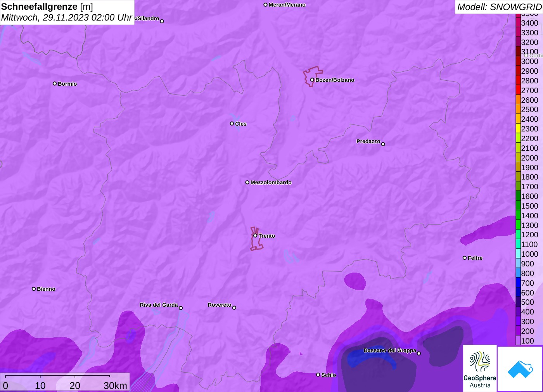Viewport: 543px width, 392px height.
Task: Select the Meran/Merano marker
Action: (x=265, y=5)
